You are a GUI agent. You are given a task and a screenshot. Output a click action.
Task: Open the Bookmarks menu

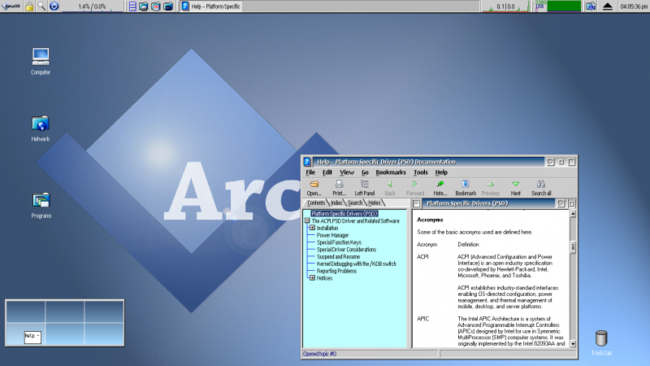[x=390, y=172]
